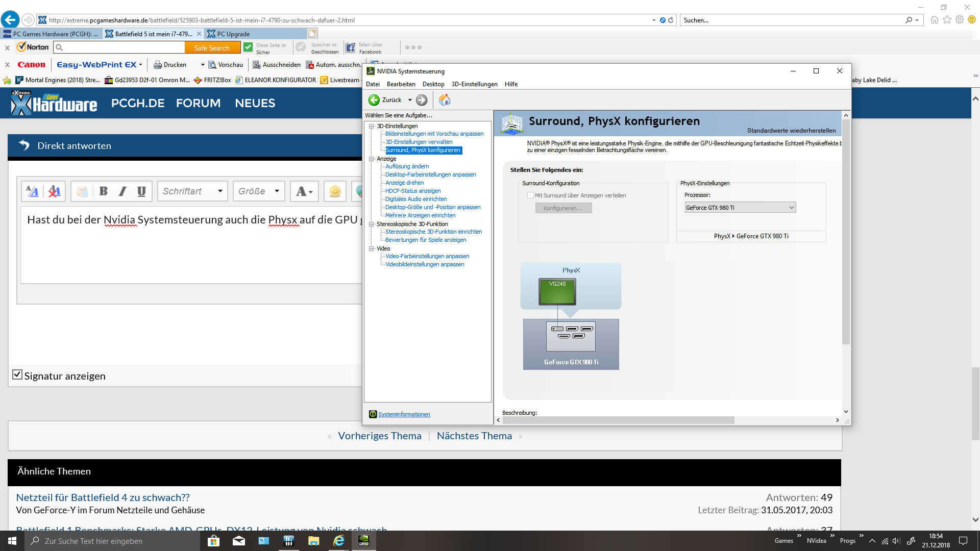Click the IE favorites star icon
Screen dimensions: 980x551
(x=947, y=19)
